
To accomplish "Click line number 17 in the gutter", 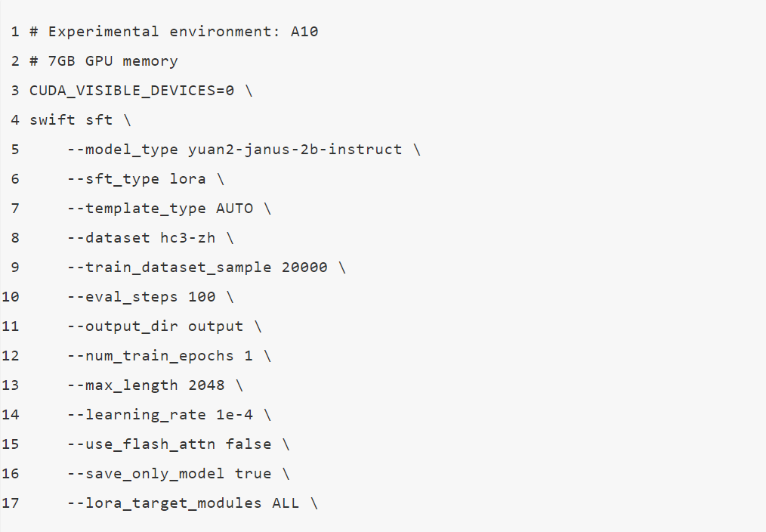I will point(11,503).
